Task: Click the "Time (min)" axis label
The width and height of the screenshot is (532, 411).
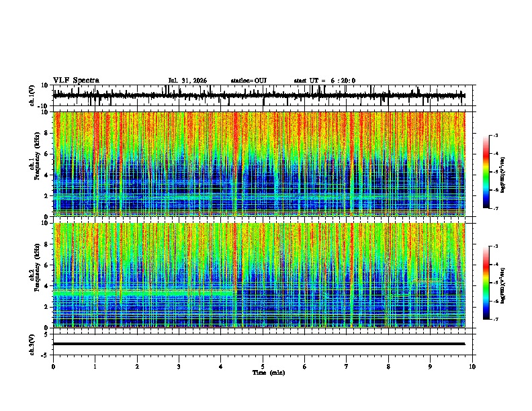Action: 269,373
